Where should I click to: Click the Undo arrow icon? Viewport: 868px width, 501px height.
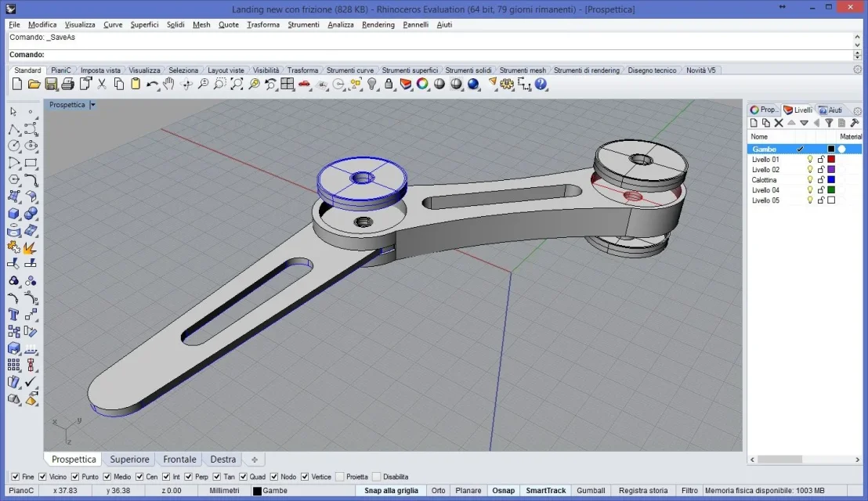coord(152,84)
